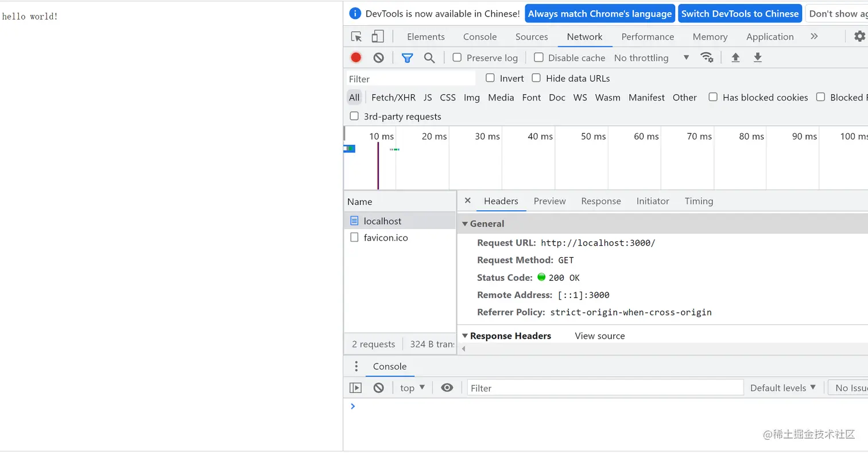This screenshot has height=453, width=868.
Task: Click the horizontal scrollbar under Response Headers
Action: [x=663, y=349]
